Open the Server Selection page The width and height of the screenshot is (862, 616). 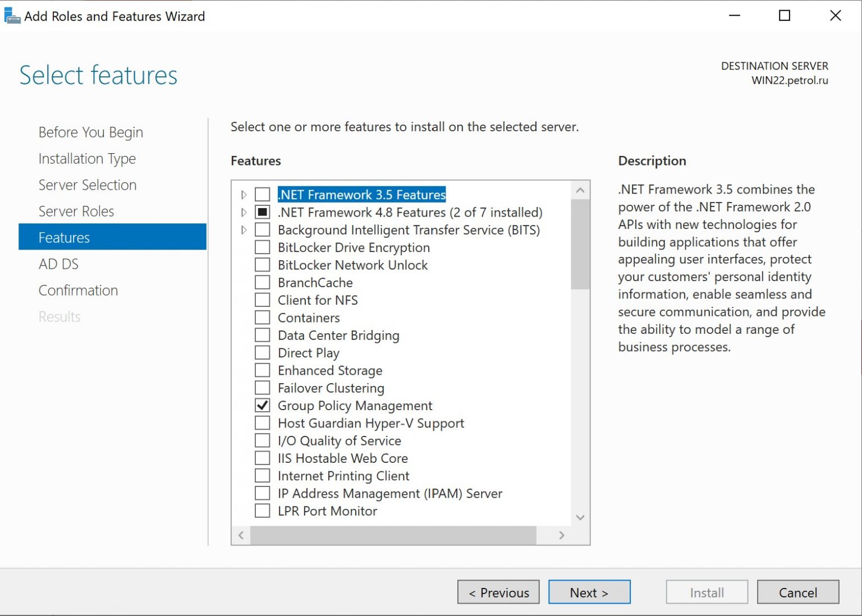[87, 185]
